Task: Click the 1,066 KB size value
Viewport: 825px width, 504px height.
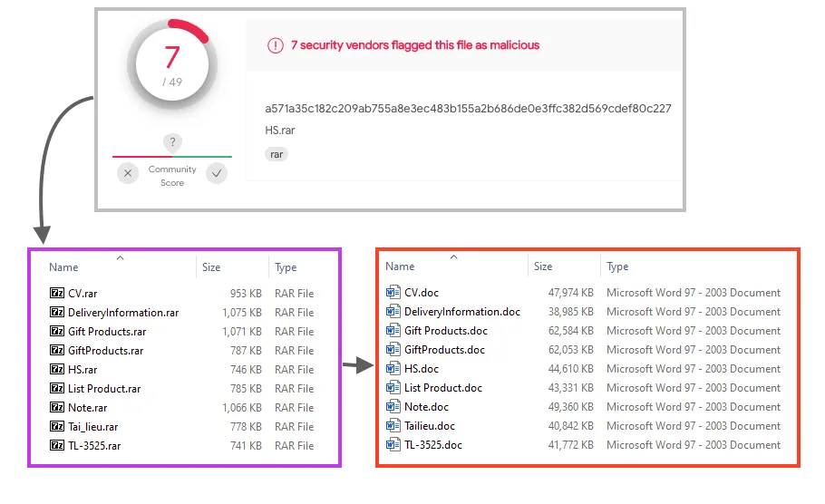Action: pyautogui.click(x=242, y=408)
